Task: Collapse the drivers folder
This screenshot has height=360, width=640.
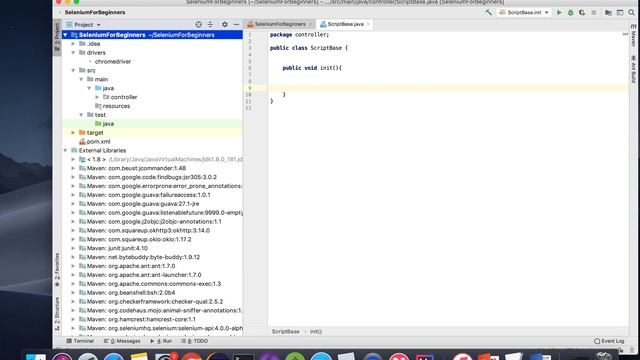Action: coord(73,53)
